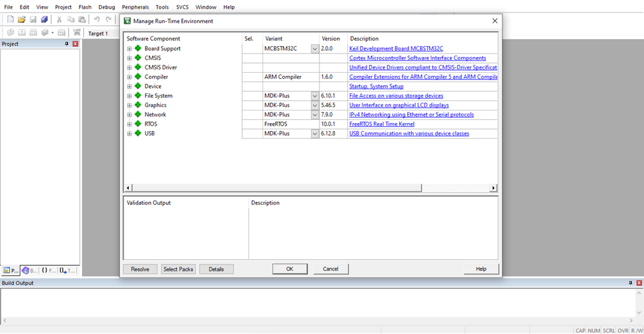This screenshot has height=334, width=644.
Task: Open the Target 1 selection box
Action: [x=102, y=33]
